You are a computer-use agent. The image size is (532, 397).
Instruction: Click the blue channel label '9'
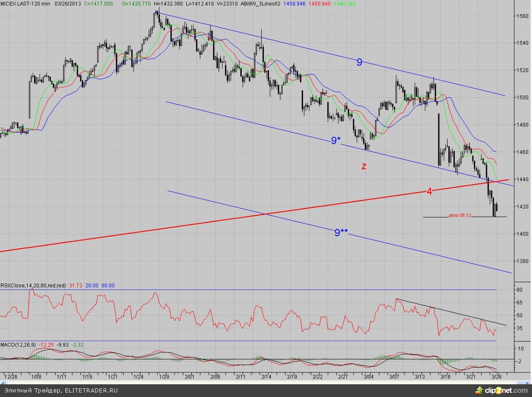359,63
